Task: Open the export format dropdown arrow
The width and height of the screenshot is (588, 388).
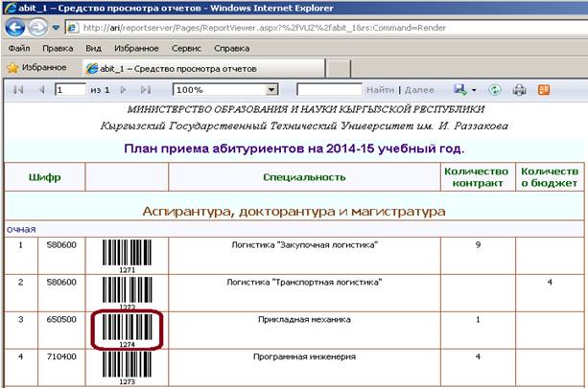Action: pyautogui.click(x=474, y=90)
